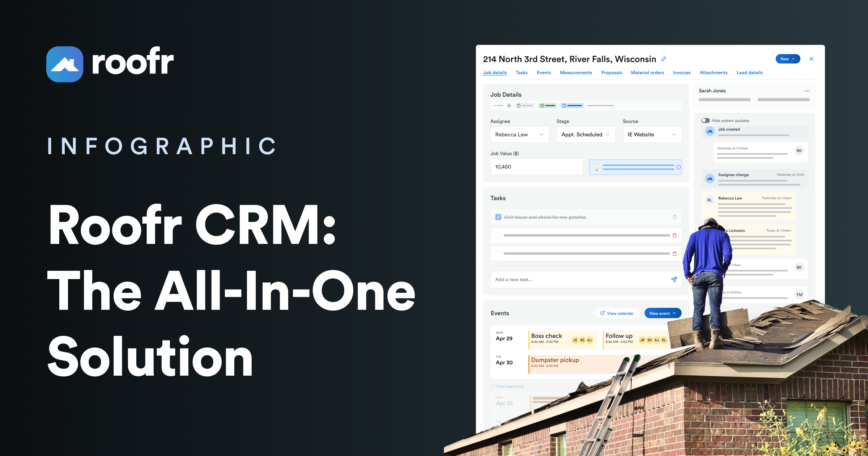
Task: Click the New event button
Action: (663, 313)
